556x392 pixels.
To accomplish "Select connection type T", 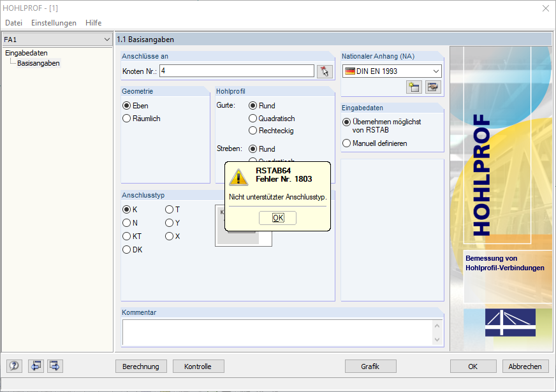I will 172,210.
